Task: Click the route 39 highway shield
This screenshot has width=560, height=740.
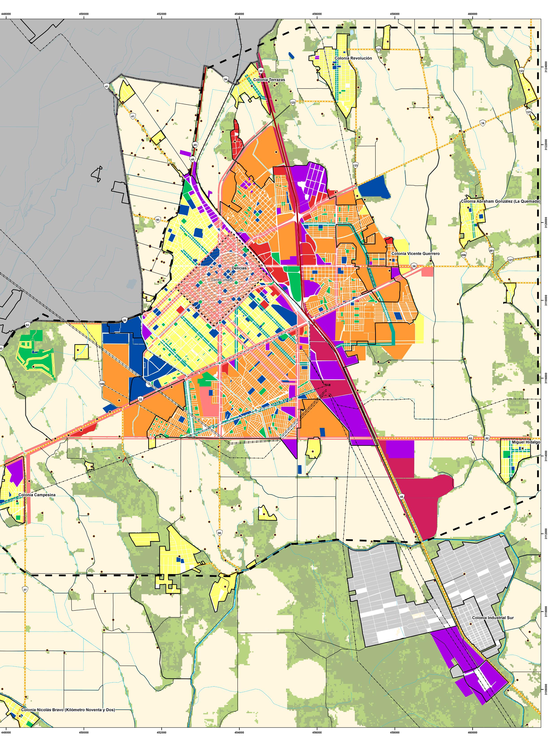Action: [x=414, y=266]
